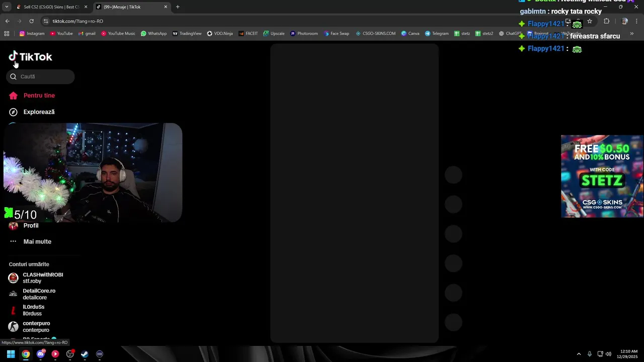Image resolution: width=644 pixels, height=362 pixels.
Task: Focus the Caută search field
Action: (40, 76)
